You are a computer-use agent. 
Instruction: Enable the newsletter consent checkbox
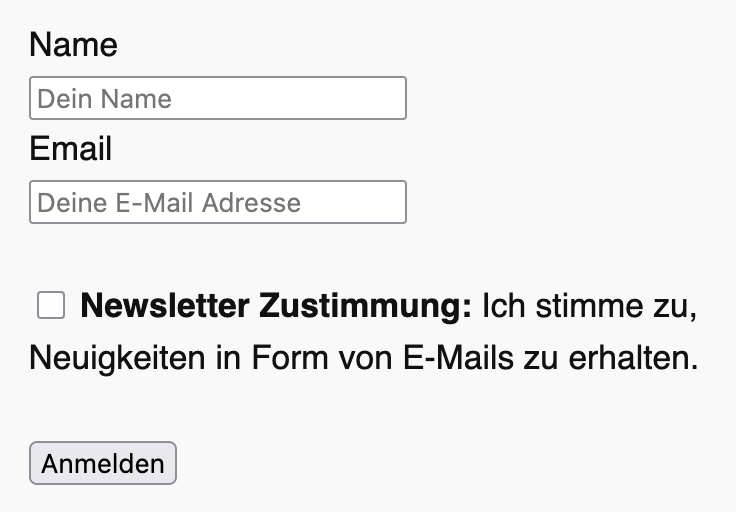click(x=51, y=305)
